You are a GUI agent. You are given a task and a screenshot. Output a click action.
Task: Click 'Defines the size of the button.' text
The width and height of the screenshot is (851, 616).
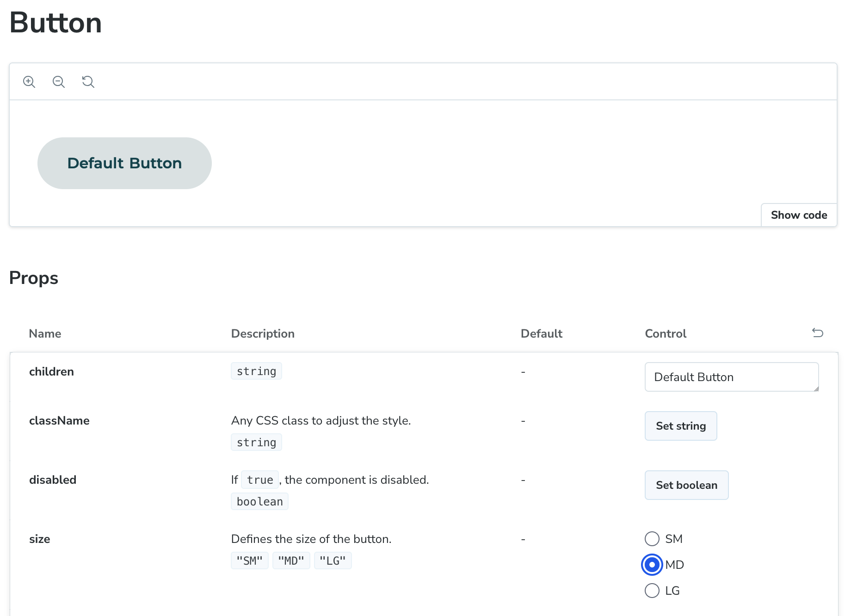click(x=311, y=539)
